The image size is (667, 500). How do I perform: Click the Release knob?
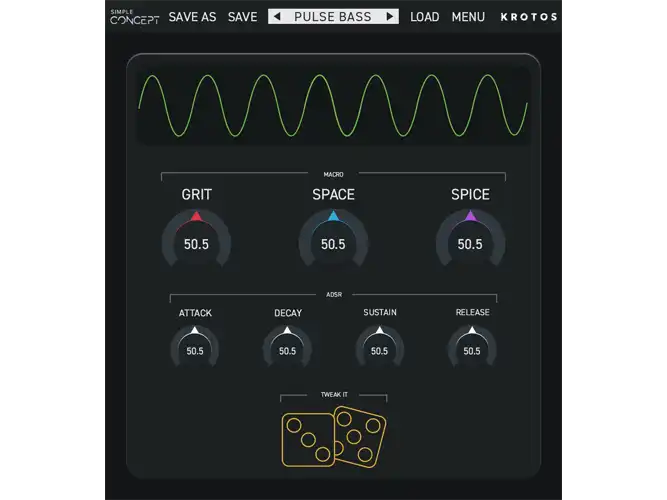pyautogui.click(x=472, y=347)
